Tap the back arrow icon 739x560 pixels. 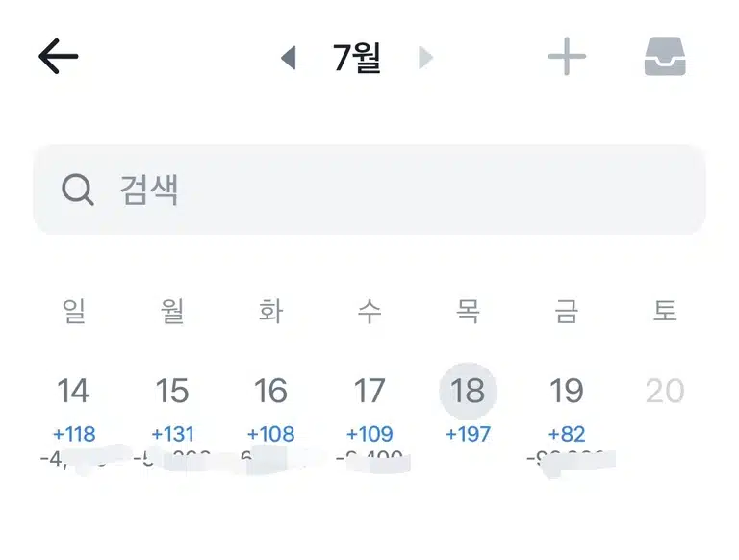tap(58, 57)
